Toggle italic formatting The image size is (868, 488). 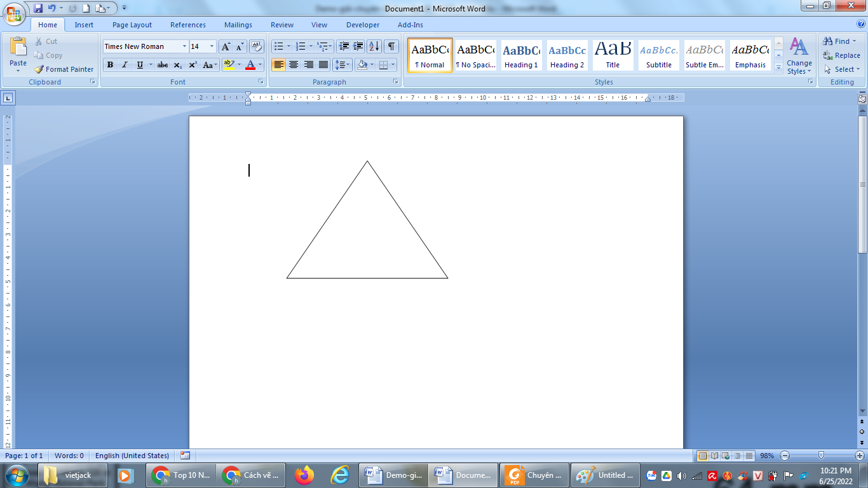tap(125, 65)
